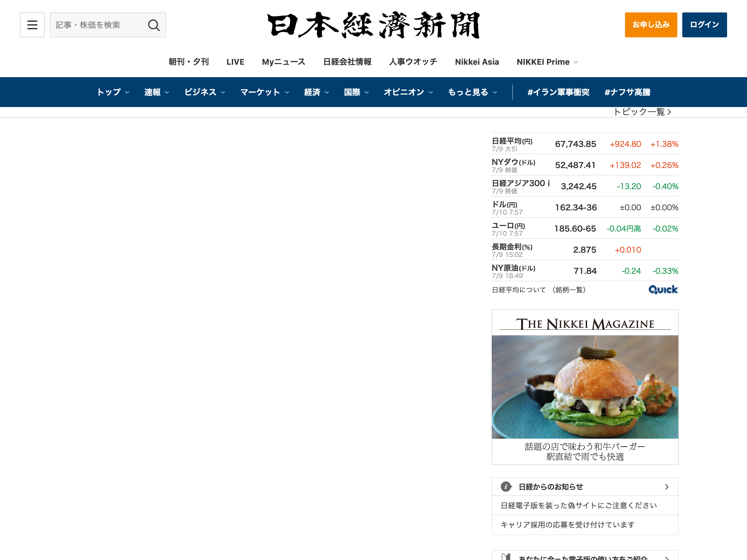Click the お申し込み button
The height and width of the screenshot is (560, 747).
coord(651,25)
